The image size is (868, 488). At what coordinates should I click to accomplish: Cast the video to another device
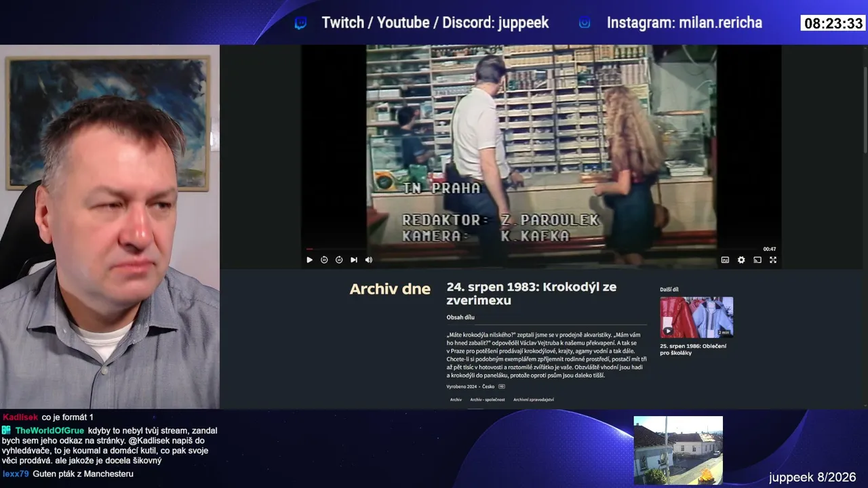click(x=757, y=260)
